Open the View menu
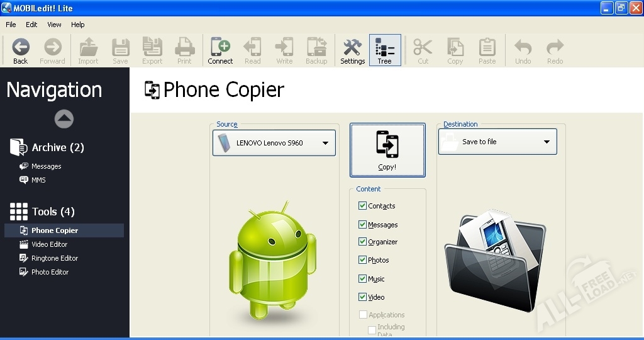The width and height of the screenshot is (644, 340). (54, 25)
